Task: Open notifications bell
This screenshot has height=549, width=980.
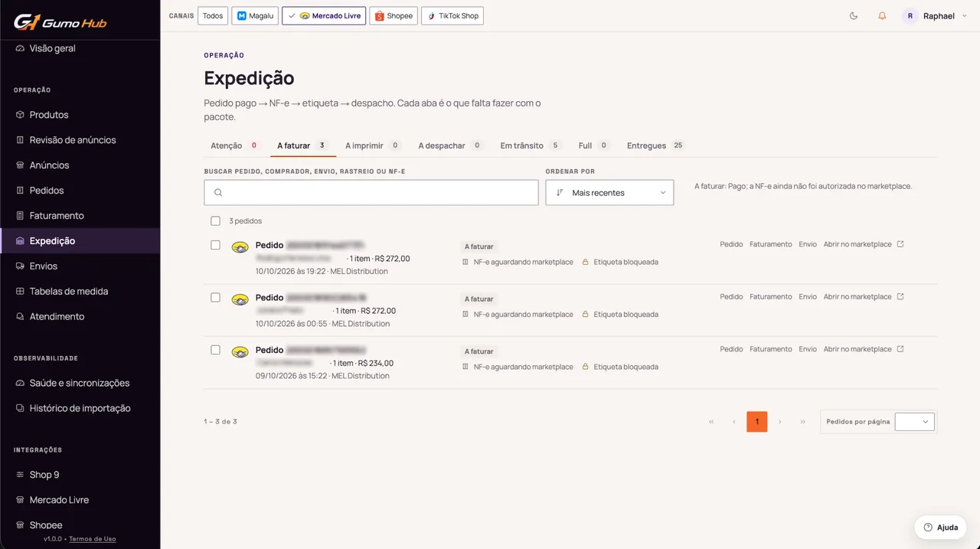Action: [x=882, y=16]
